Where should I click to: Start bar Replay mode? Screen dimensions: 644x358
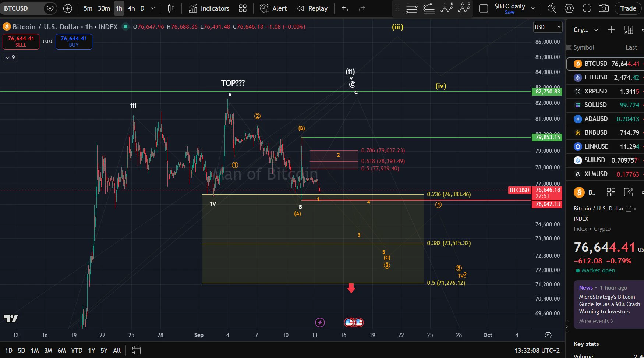coord(312,8)
